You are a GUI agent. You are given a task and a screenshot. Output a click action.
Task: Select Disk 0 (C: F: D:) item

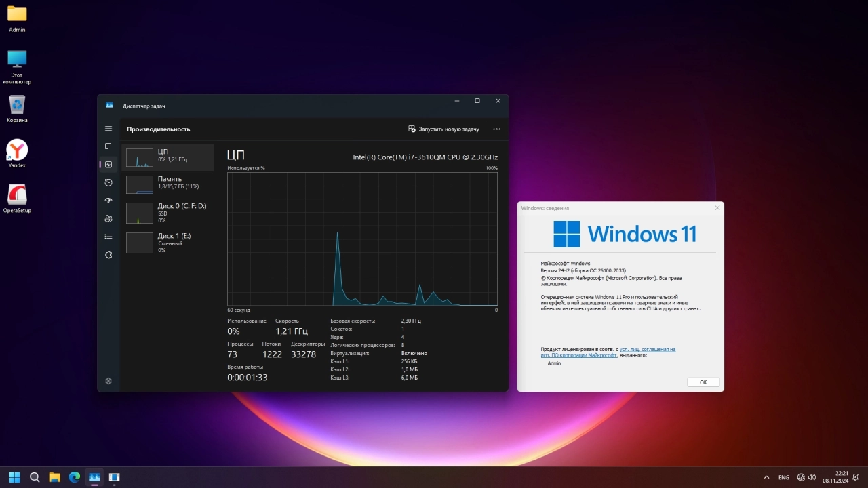click(167, 213)
